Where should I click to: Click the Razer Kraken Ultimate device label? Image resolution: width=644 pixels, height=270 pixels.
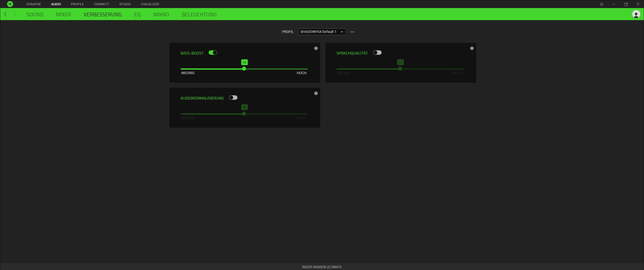322,267
